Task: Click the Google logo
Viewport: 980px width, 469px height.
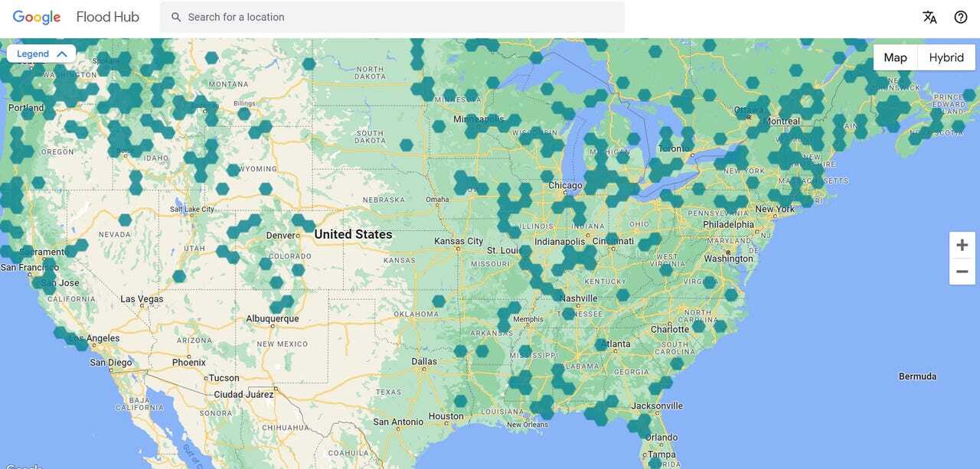Action: tap(37, 17)
